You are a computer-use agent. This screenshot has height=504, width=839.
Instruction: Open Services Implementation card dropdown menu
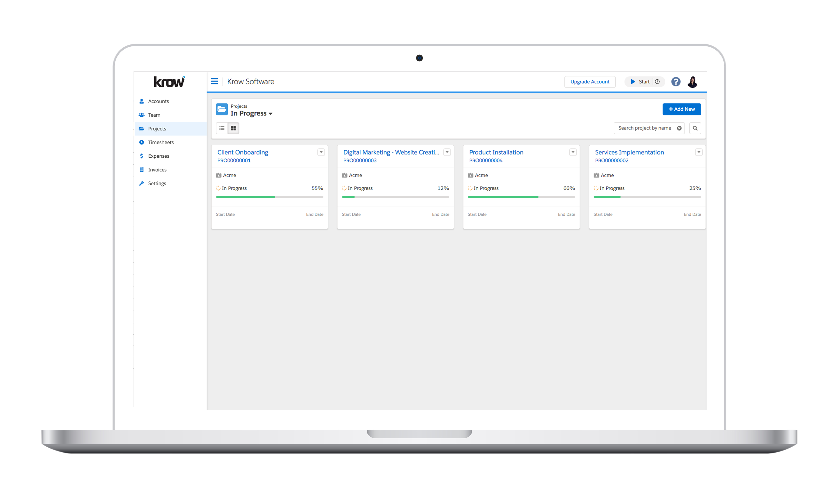pos(699,152)
